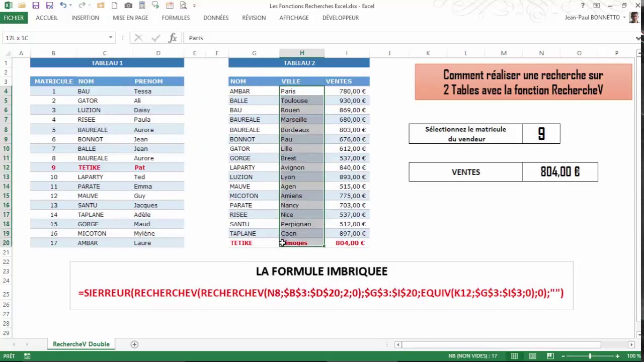644x362 pixels.
Task: Click the Cancel entry X icon in formula bar
Action: coord(138,38)
